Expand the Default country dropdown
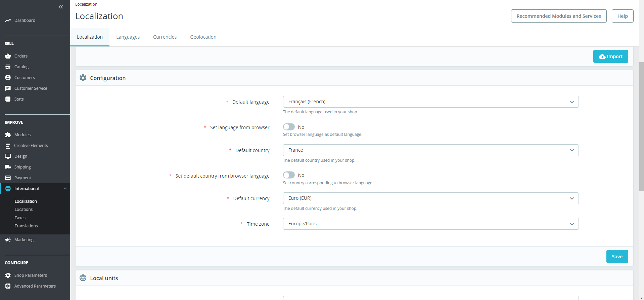This screenshot has height=300, width=644. click(431, 150)
